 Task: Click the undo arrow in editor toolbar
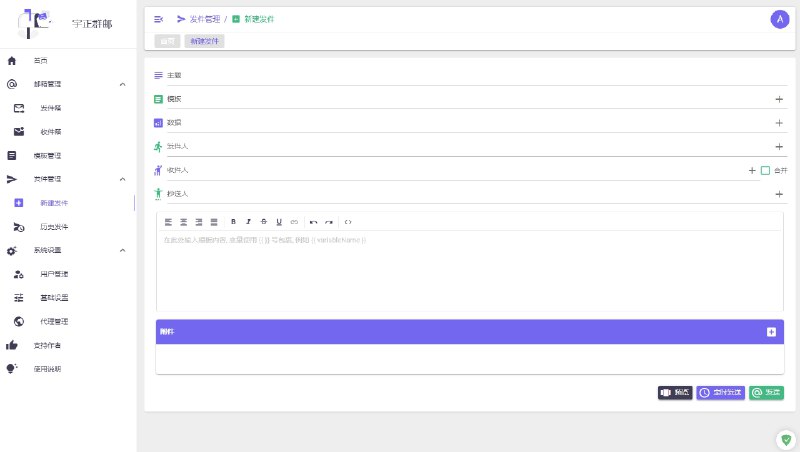tap(313, 221)
